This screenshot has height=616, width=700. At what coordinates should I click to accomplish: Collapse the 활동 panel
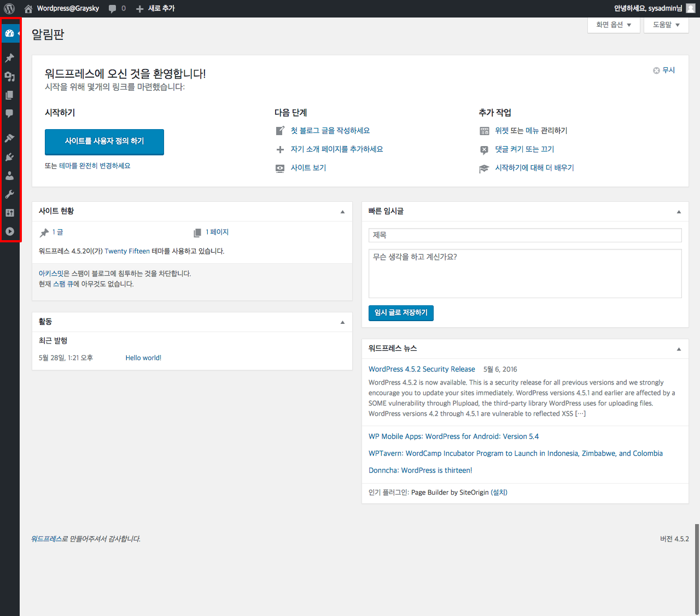click(342, 322)
